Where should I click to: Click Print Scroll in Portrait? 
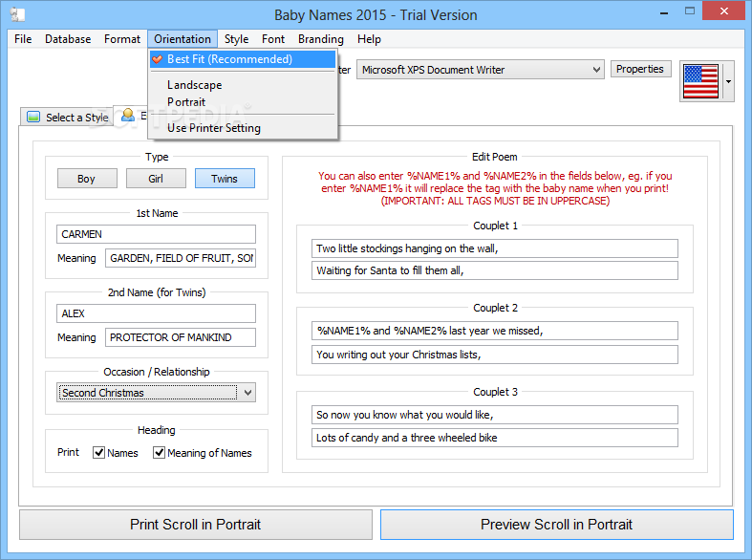pyautogui.click(x=196, y=525)
